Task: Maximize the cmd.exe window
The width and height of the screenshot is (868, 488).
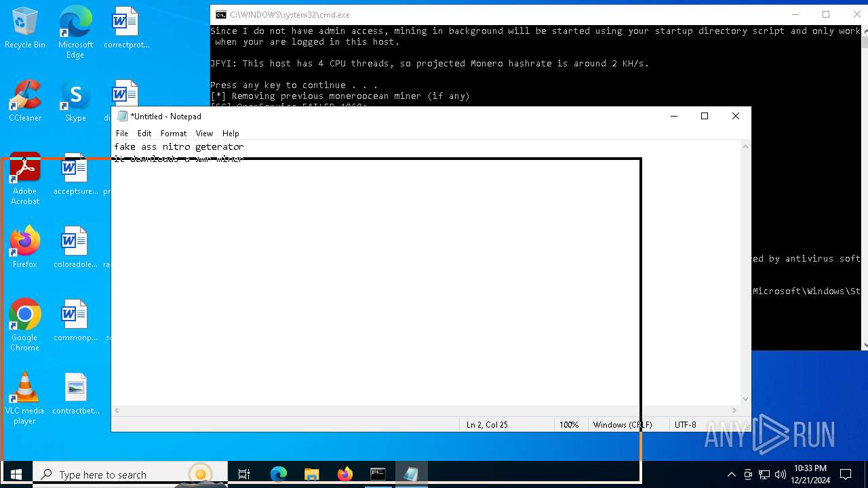Action: click(826, 14)
